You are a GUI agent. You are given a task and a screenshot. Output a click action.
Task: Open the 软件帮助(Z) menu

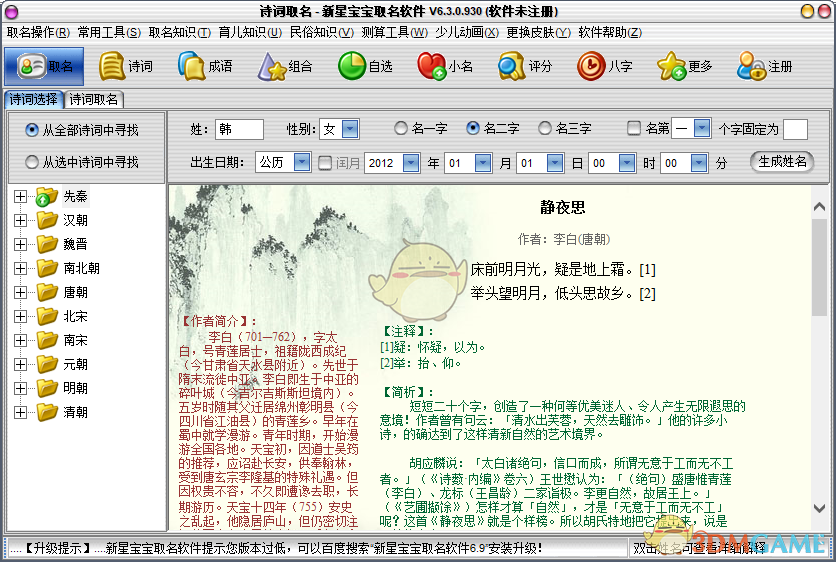[x=610, y=33]
